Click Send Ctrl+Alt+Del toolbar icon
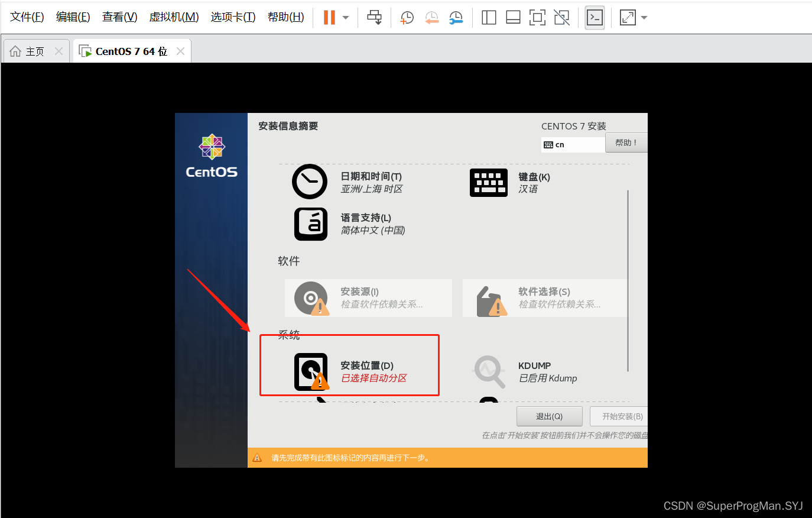 click(375, 18)
